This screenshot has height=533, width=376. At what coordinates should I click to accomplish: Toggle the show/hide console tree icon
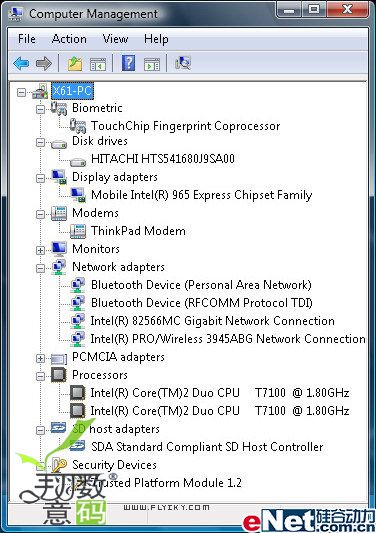(x=98, y=64)
